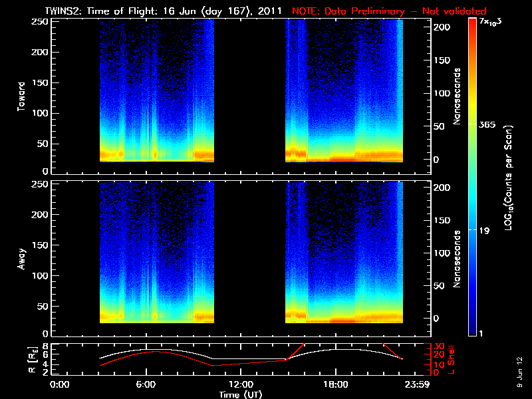Click the '18:00' time axis tick label

click(335, 384)
